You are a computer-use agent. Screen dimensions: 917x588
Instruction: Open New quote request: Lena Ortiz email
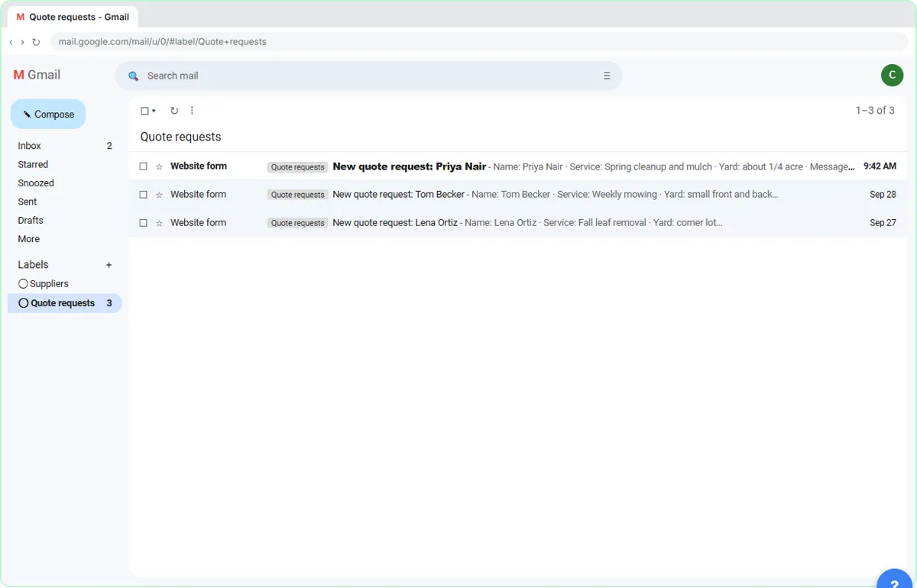[x=517, y=223]
